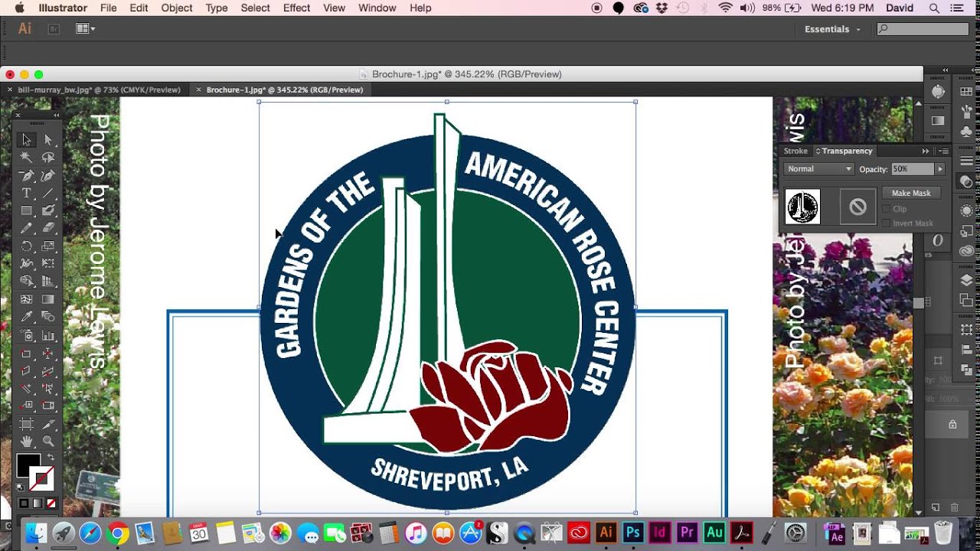
Task: Select the Zoom tool
Action: (48, 441)
